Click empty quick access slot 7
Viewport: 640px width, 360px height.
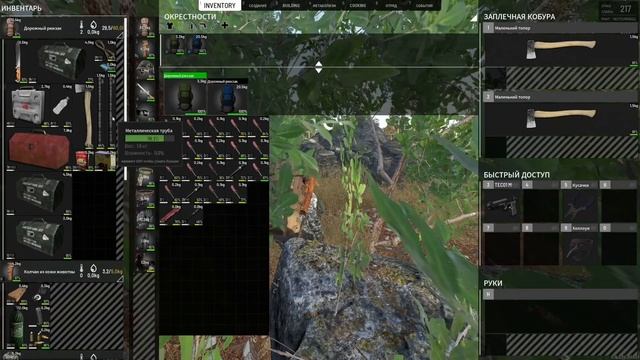pos(502,248)
